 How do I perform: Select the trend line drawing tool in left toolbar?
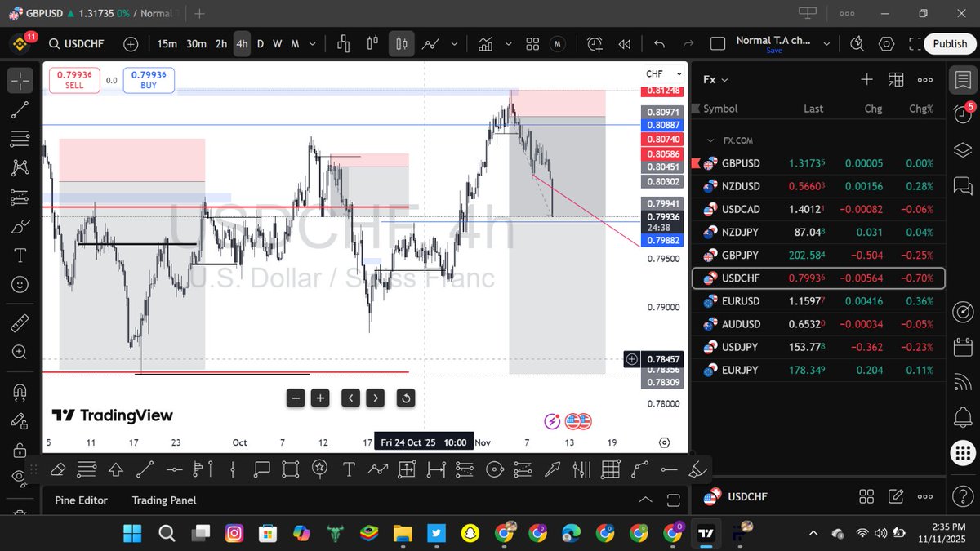20,109
